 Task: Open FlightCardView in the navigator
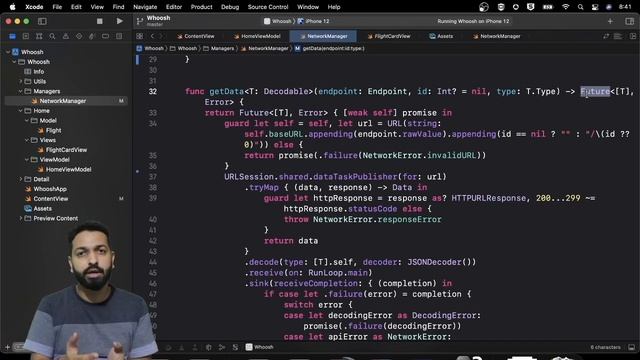tap(62, 150)
